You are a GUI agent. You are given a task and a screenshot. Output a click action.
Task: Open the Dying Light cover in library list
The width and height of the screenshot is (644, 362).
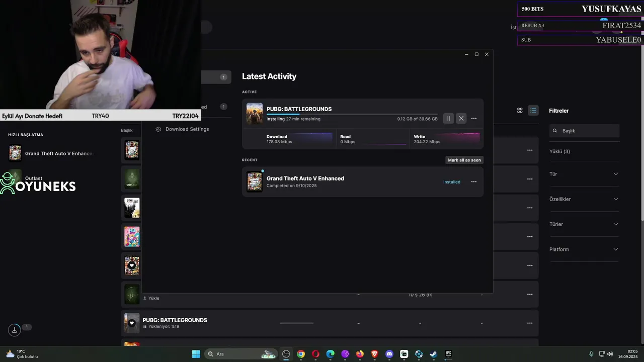(x=132, y=208)
